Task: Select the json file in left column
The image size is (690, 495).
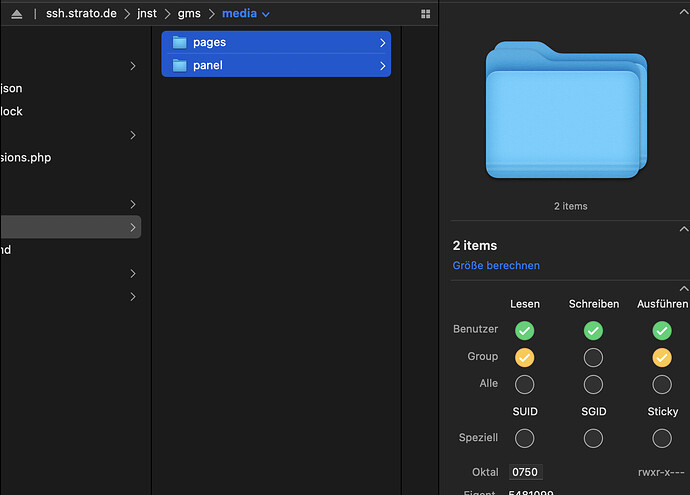Action: pos(11,88)
